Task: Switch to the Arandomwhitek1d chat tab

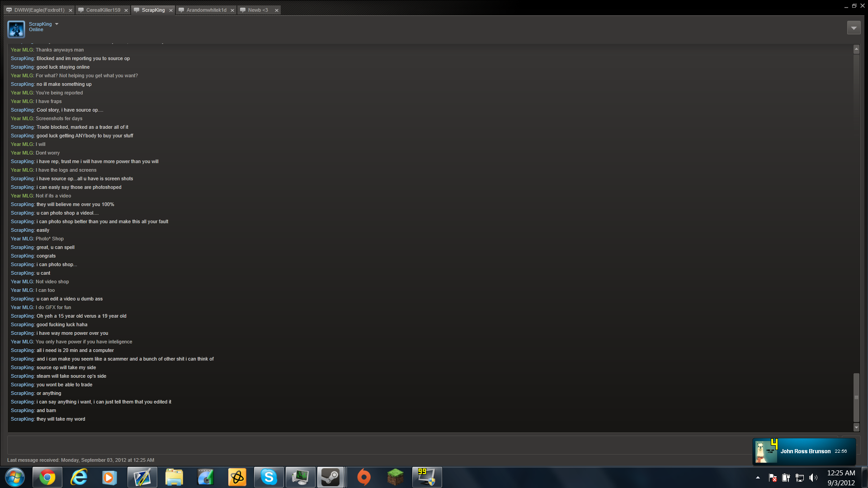Action: click(x=206, y=10)
